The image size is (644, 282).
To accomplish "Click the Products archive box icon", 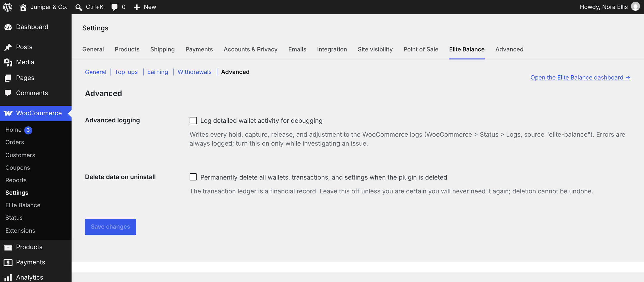I will tap(8, 247).
